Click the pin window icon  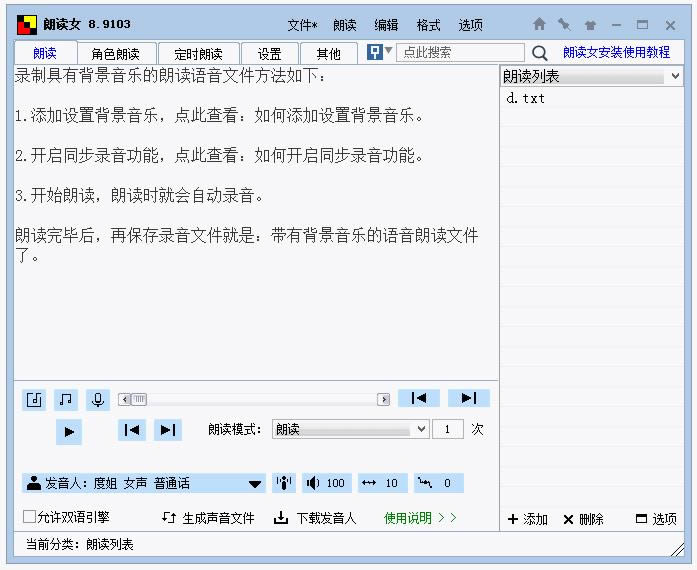click(564, 24)
